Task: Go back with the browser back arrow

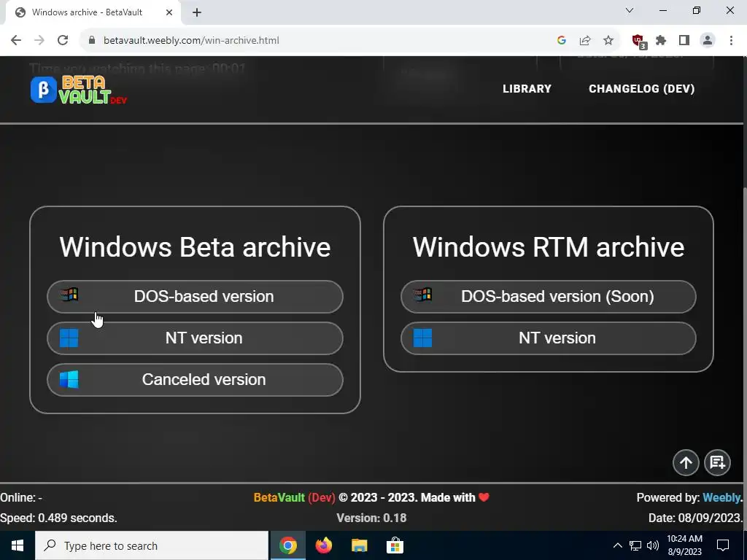Action: (x=16, y=41)
